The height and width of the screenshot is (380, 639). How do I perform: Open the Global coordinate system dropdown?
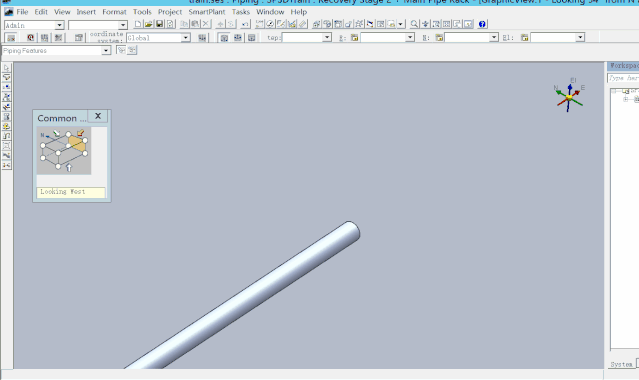tap(185, 38)
